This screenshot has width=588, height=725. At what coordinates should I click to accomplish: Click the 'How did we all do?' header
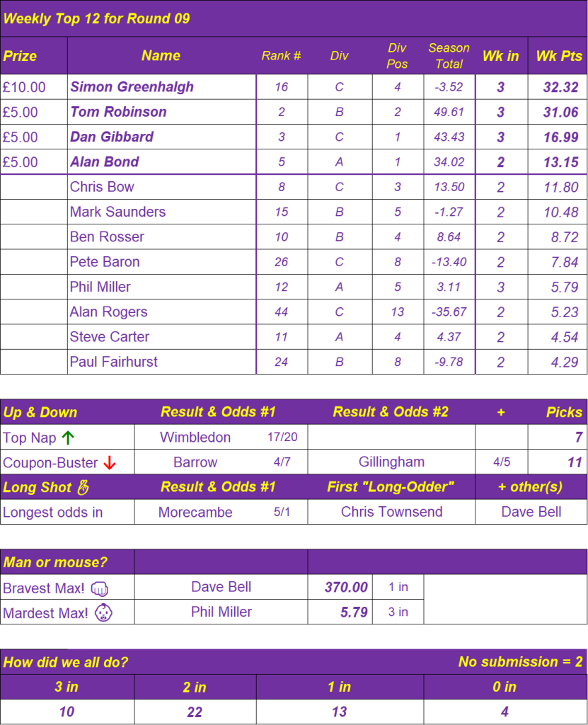pyautogui.click(x=65, y=662)
